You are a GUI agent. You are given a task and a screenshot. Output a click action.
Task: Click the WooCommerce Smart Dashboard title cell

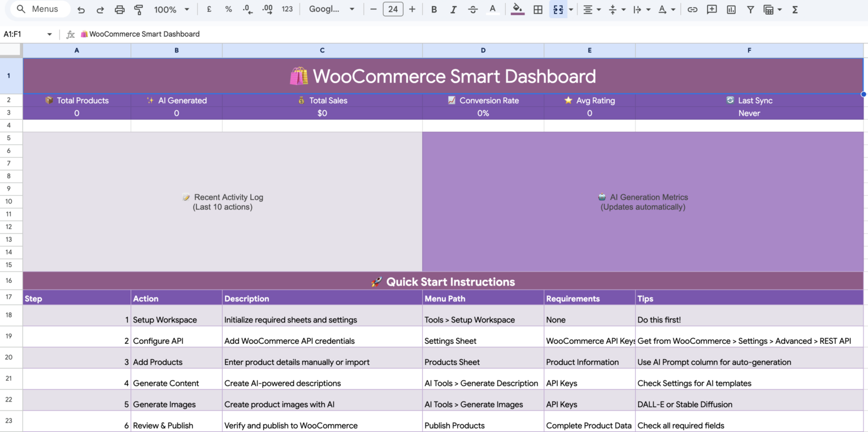pos(443,76)
